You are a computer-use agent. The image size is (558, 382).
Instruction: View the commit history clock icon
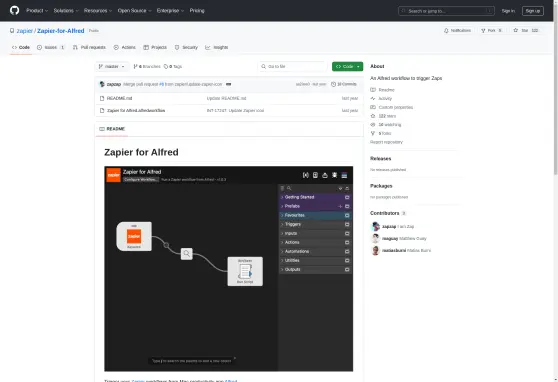point(333,84)
